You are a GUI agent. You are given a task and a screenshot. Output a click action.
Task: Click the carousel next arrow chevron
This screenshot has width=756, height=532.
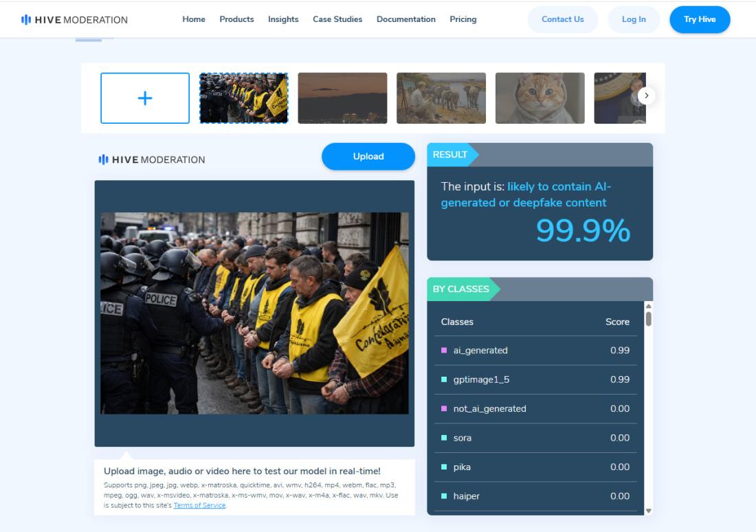coord(646,96)
